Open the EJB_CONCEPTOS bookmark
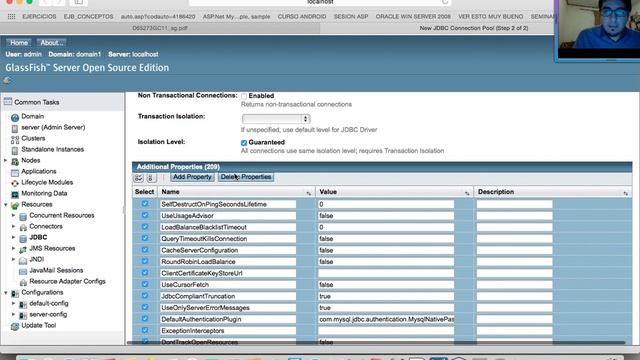The width and height of the screenshot is (640, 360). click(88, 17)
